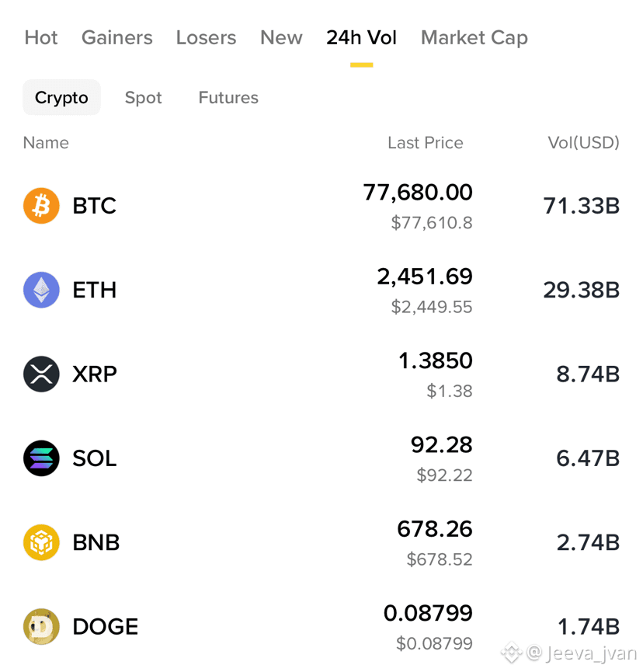The image size is (643, 672).
Task: Switch to the Hot tab
Action: pos(40,38)
